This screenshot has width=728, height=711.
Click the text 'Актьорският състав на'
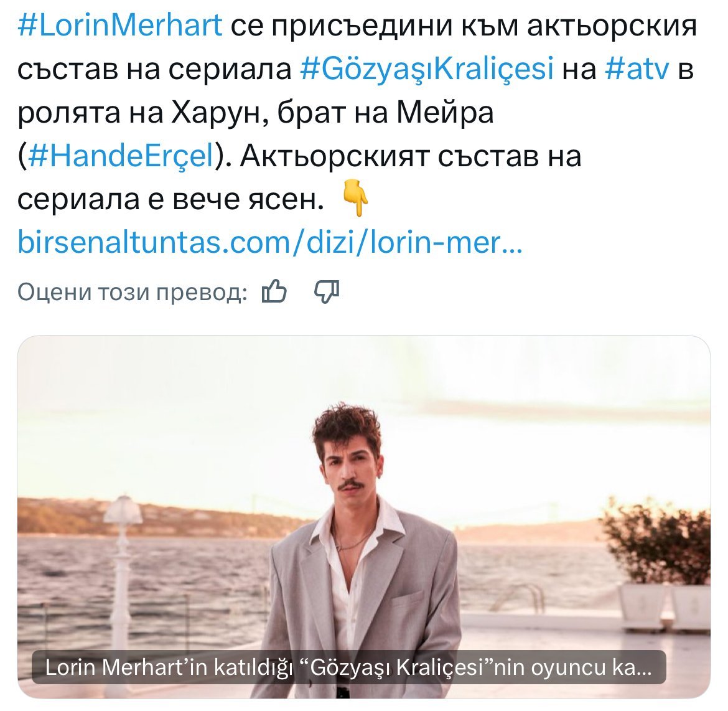(x=411, y=156)
